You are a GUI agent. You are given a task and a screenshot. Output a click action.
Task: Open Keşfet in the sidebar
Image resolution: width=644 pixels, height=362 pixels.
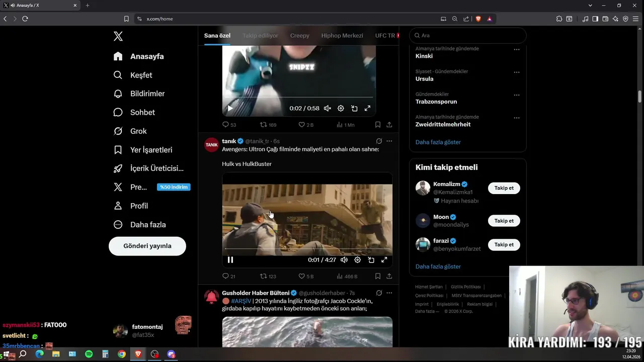point(133,75)
